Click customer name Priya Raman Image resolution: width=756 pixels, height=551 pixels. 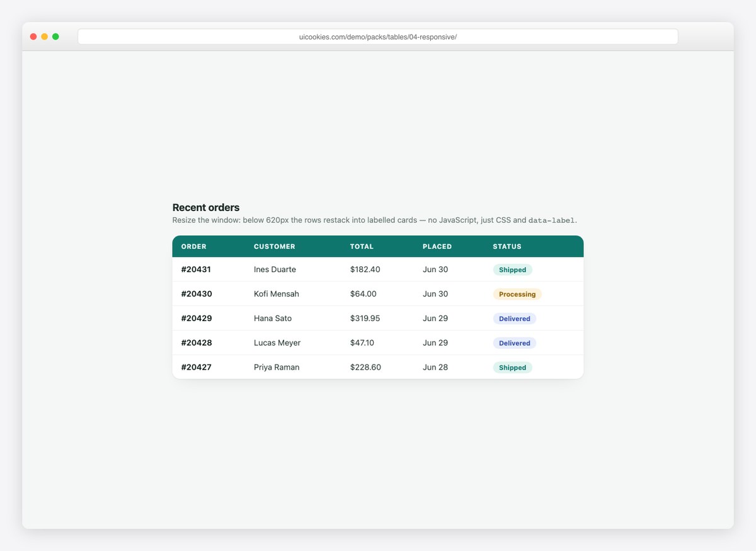(x=277, y=367)
